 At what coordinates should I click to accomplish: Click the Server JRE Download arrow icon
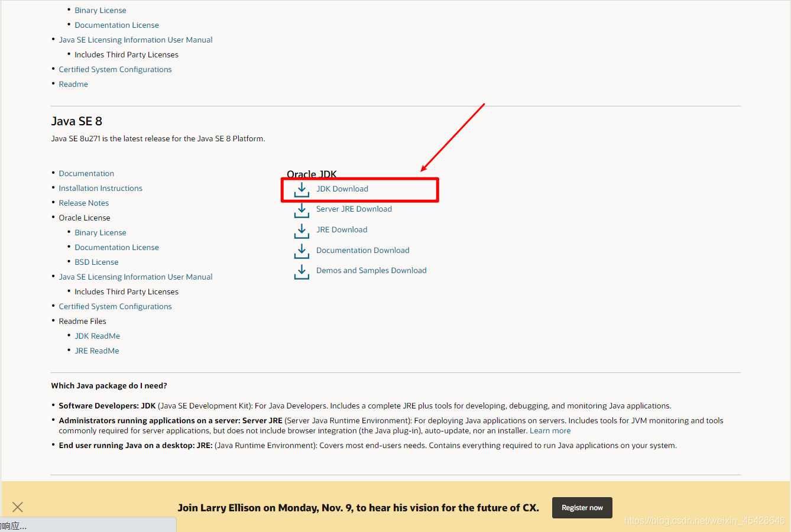click(302, 210)
